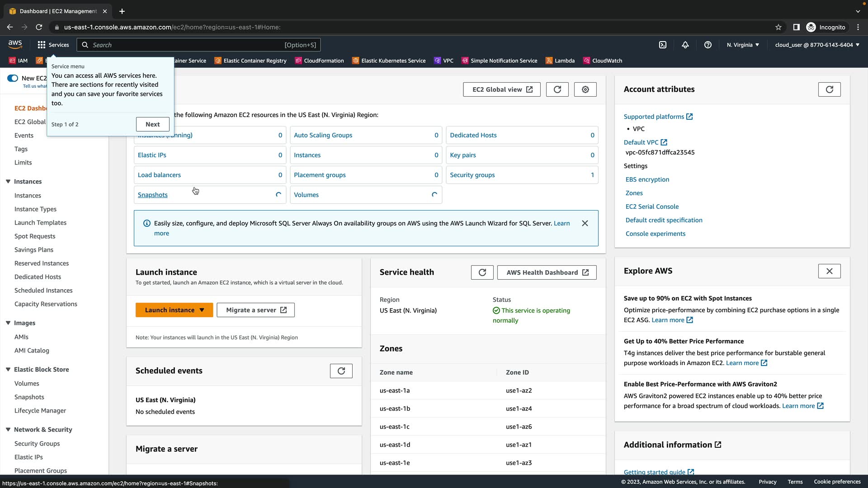Click the orange Launch instance button

click(170, 310)
